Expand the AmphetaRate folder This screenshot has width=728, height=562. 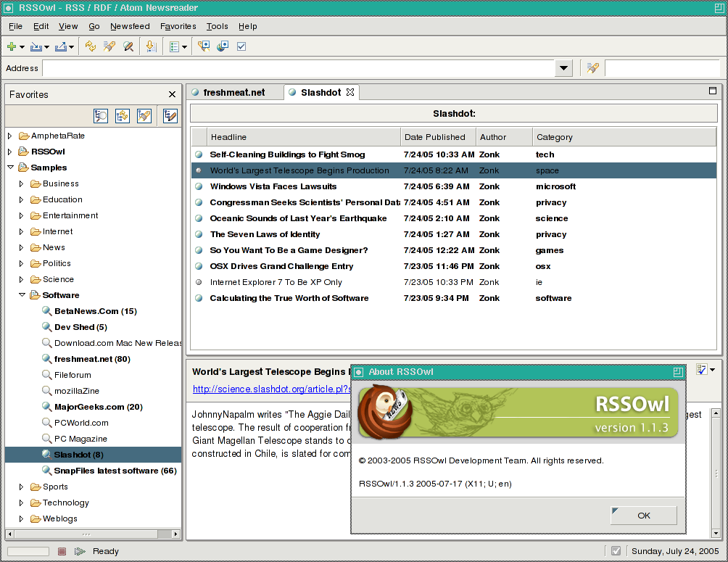[9, 136]
